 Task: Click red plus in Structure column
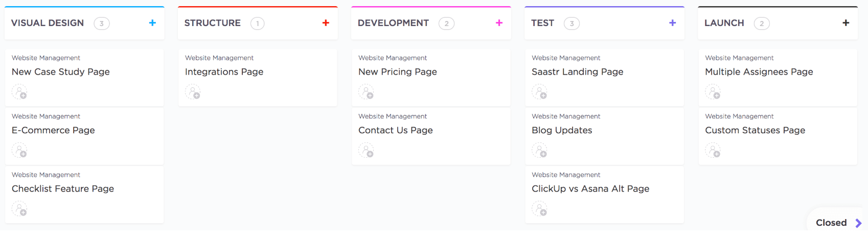click(x=326, y=23)
